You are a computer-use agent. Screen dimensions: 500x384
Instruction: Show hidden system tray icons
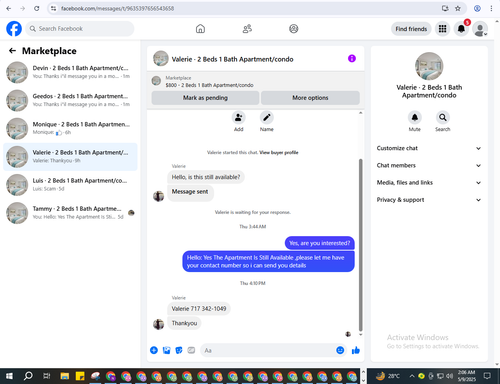click(x=412, y=376)
